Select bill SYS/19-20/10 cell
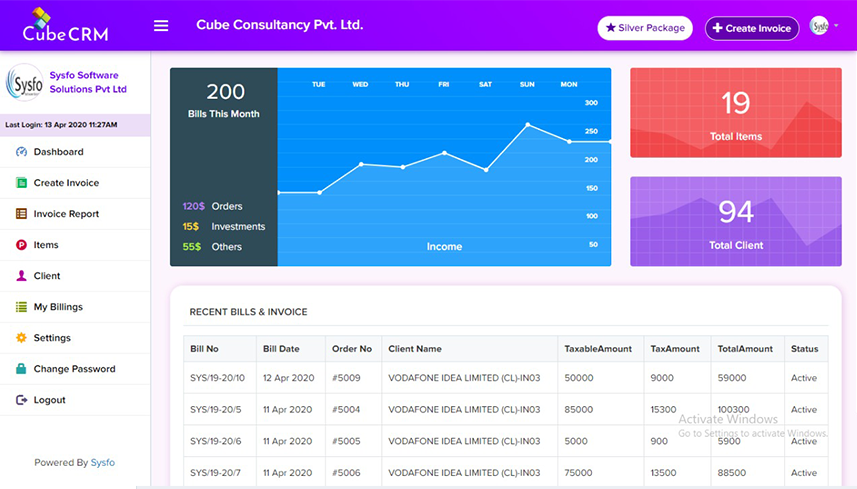Viewport: 857px width, 489px height. pyautogui.click(x=218, y=378)
